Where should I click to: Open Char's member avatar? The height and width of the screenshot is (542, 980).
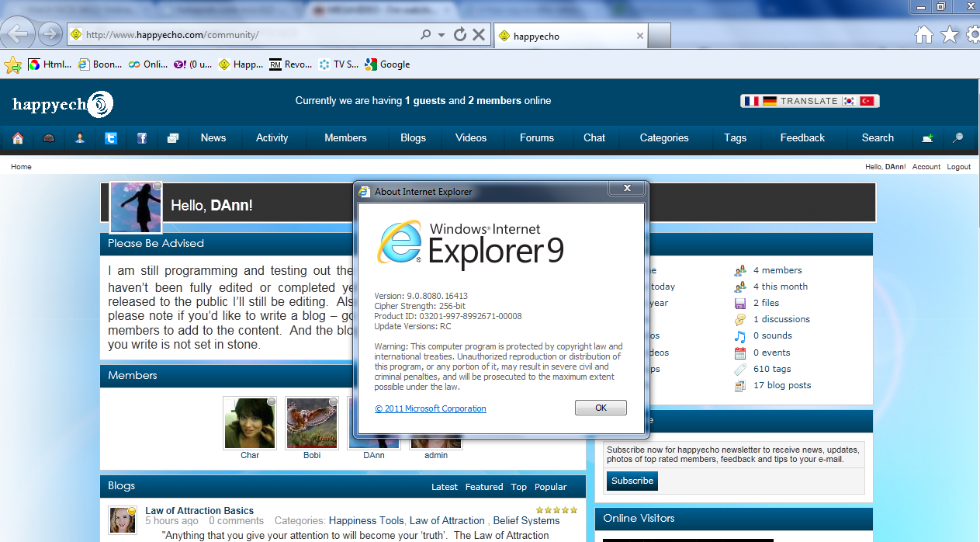[x=250, y=423]
